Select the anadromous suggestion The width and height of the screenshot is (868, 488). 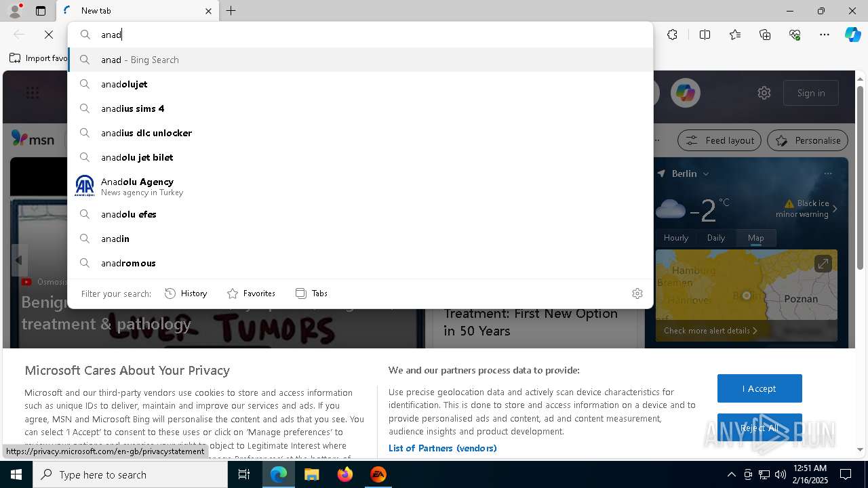pyautogui.click(x=361, y=263)
